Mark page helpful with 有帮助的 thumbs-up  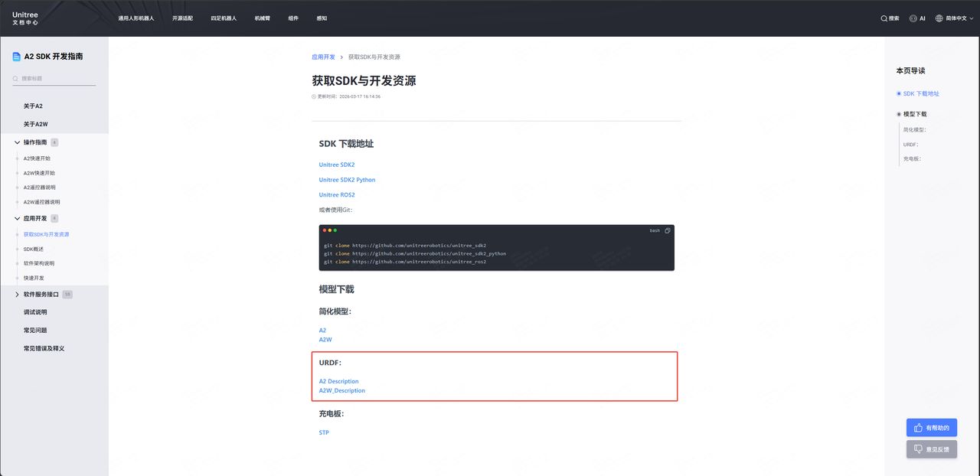click(x=932, y=428)
